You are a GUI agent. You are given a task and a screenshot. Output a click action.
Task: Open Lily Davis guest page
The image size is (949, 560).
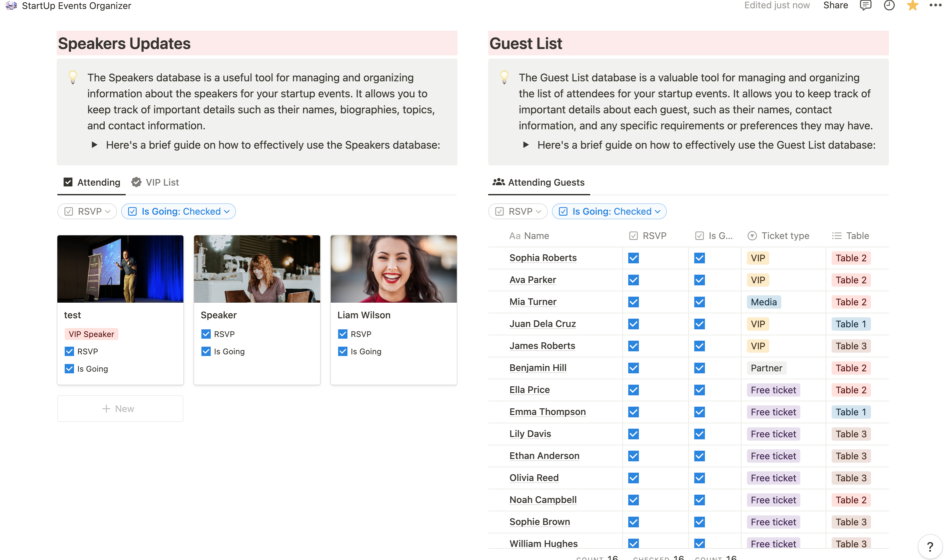pos(530,434)
